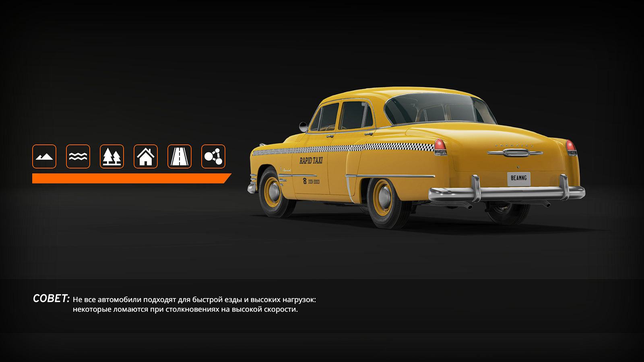The image size is (644, 362).
Task: Click the yellow taxi car image
Action: coord(416,158)
